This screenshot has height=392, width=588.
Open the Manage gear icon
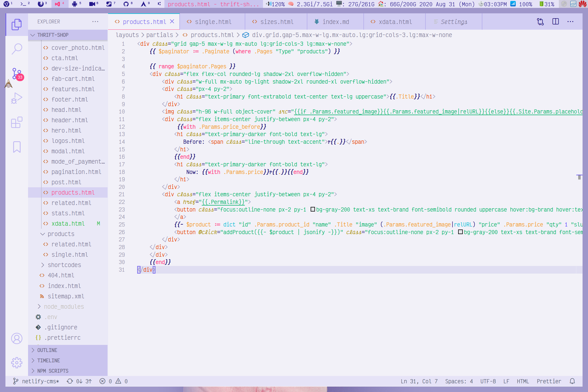tap(17, 363)
